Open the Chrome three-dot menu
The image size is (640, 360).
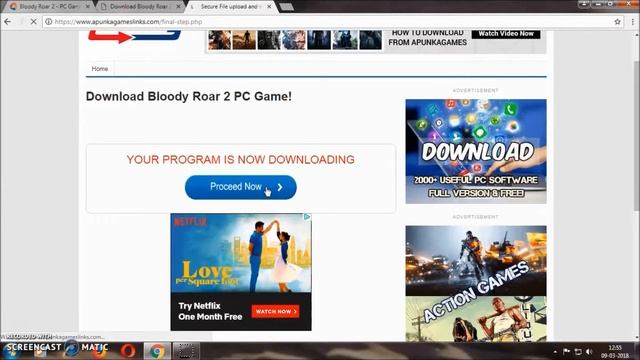[632, 22]
